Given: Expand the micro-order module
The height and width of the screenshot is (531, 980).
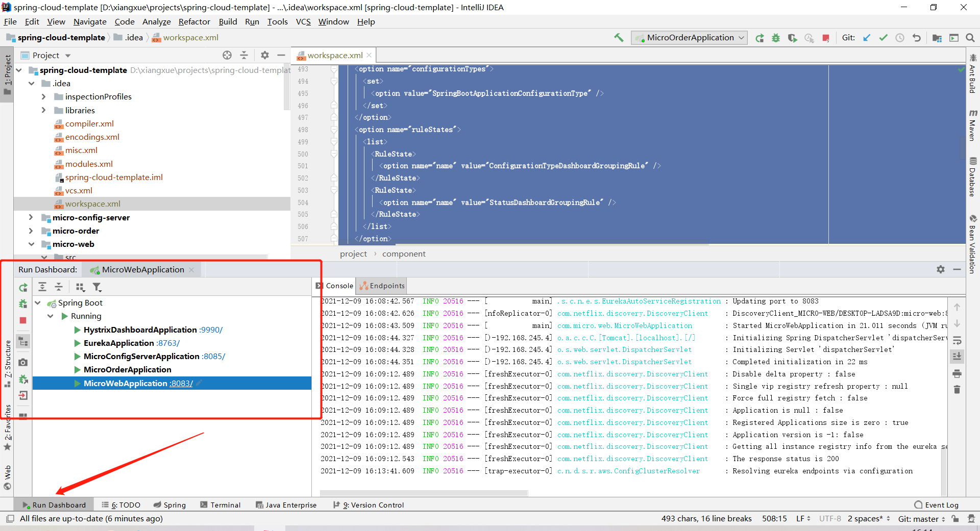Looking at the screenshot, I should (31, 231).
